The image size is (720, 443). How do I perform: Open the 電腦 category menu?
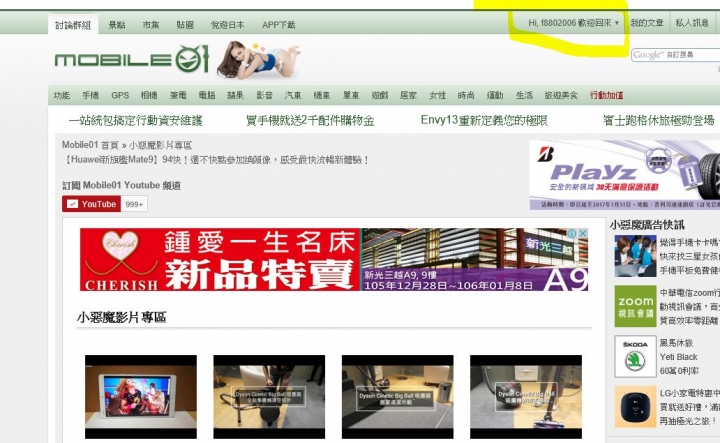tap(207, 95)
